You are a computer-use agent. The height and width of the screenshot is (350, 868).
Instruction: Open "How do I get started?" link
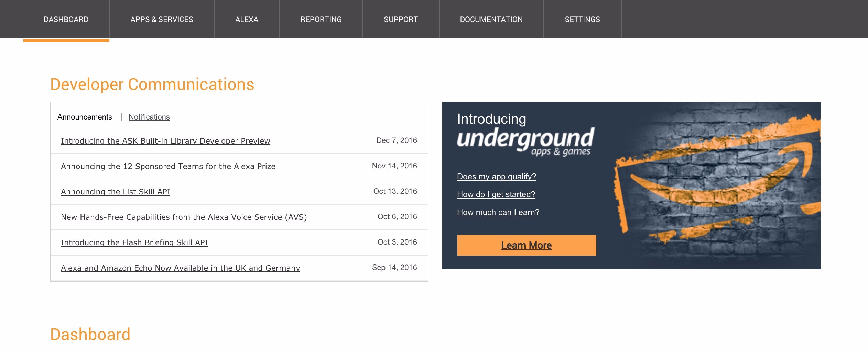tap(496, 194)
